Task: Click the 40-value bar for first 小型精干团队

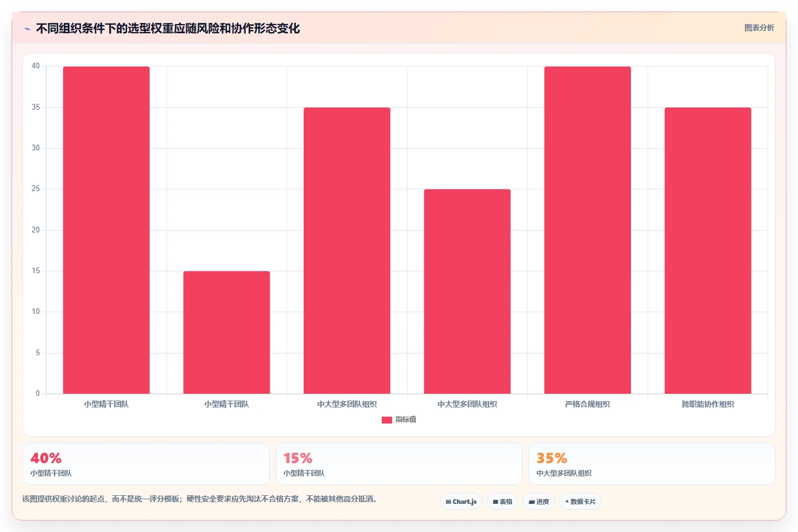Action: tap(106, 230)
